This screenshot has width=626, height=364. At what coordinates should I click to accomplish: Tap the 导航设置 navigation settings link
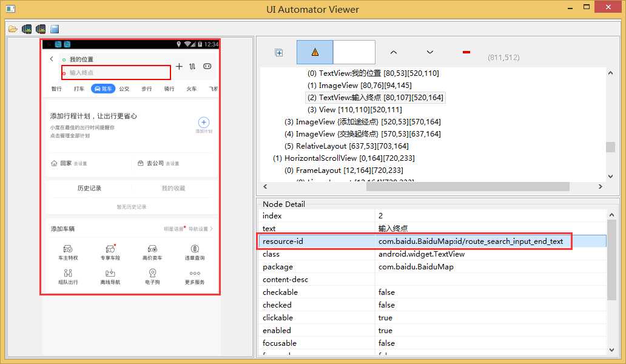(200, 229)
